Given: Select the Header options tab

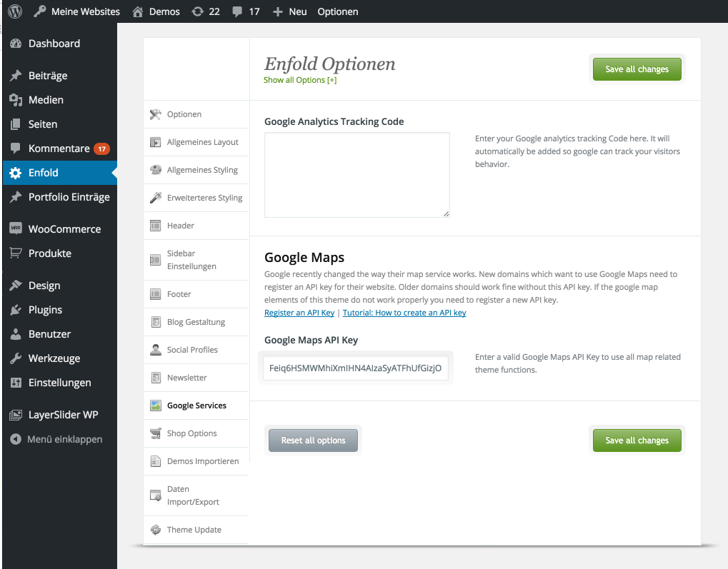Looking at the screenshot, I should pos(180,226).
